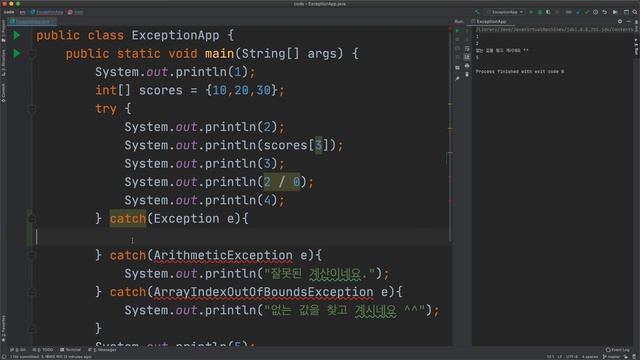
Task: Open the Messages tool window at bottom
Action: pyautogui.click(x=102, y=350)
